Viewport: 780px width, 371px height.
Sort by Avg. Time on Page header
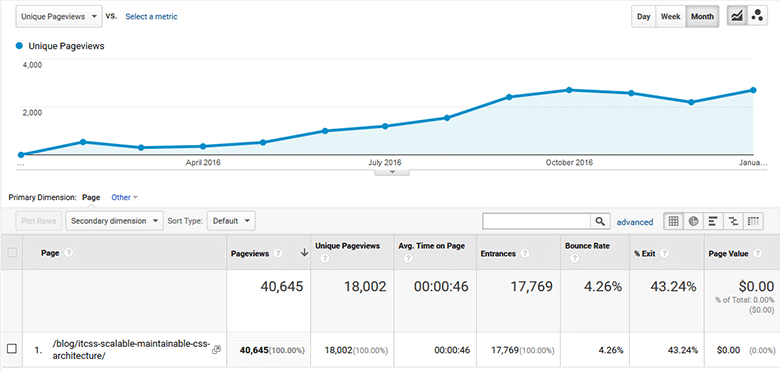pyautogui.click(x=431, y=246)
